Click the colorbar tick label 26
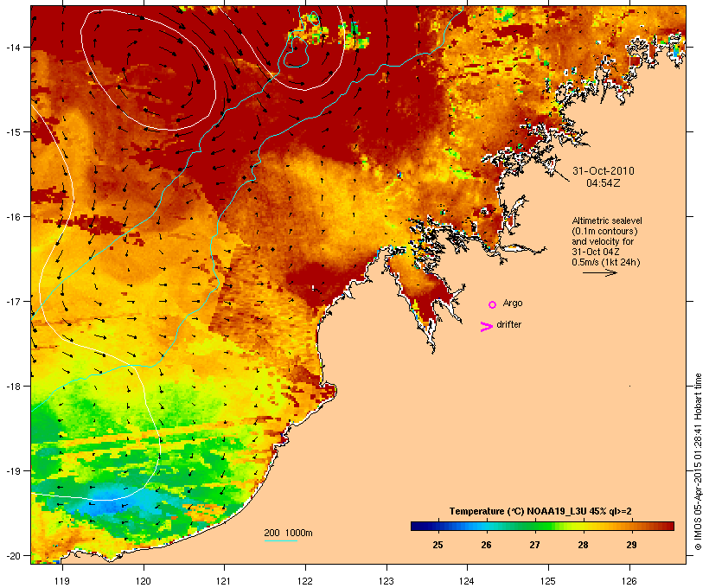The image size is (709, 588). click(x=486, y=545)
